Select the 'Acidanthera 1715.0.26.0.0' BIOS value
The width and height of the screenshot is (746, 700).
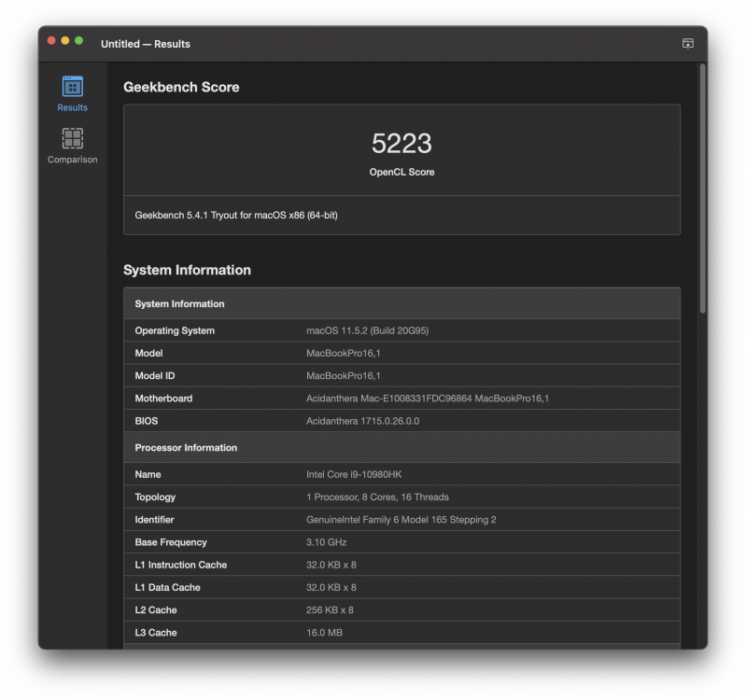pos(362,421)
